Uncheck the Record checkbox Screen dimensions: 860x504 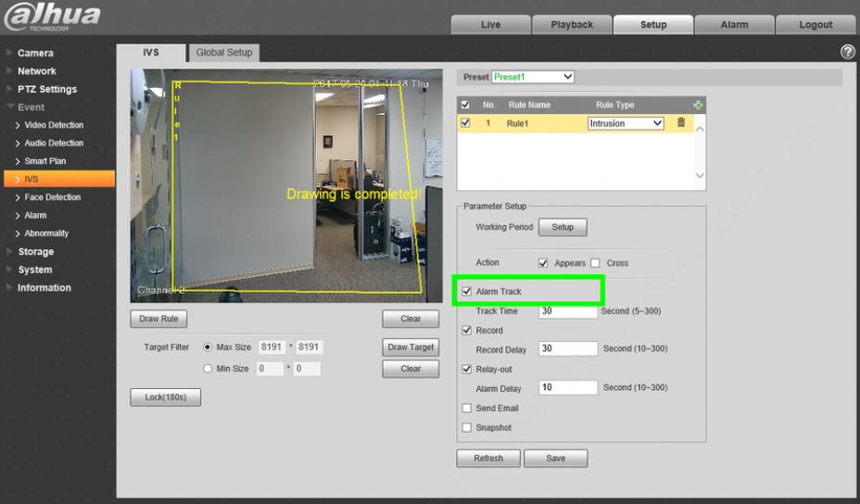click(x=467, y=330)
